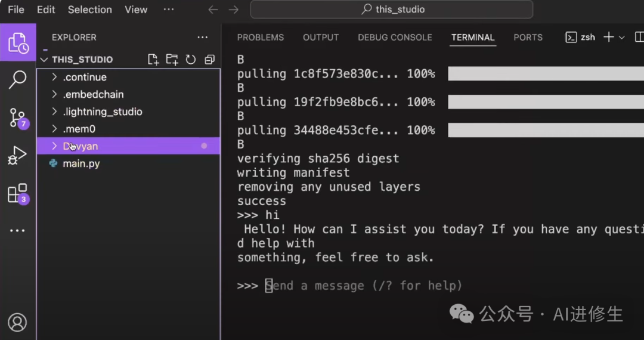
Task: Collapse all folders in Explorer
Action: (x=209, y=60)
